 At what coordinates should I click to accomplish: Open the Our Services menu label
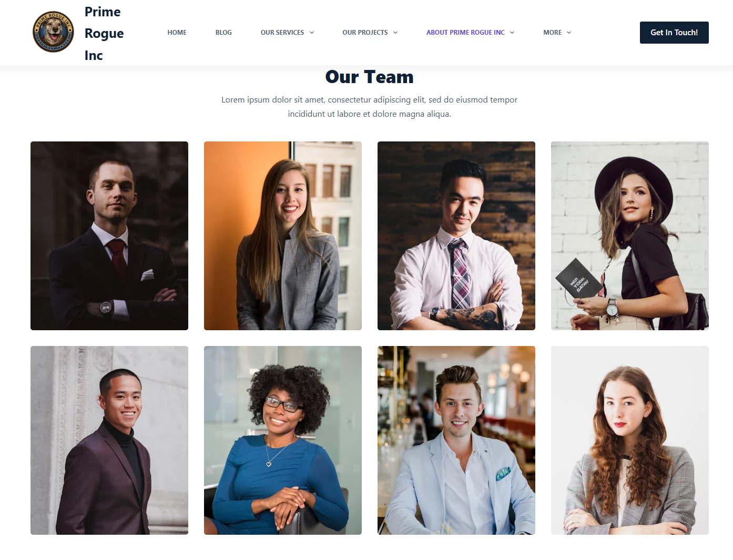coord(282,33)
